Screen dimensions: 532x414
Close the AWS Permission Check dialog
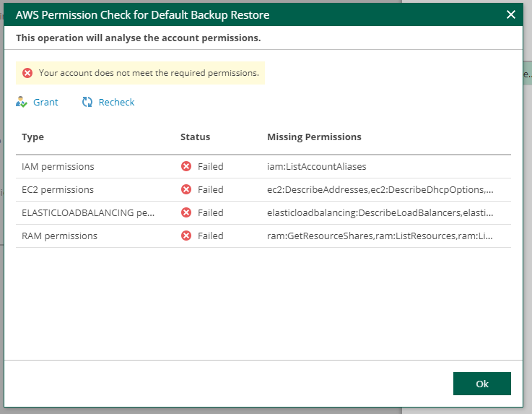click(510, 14)
